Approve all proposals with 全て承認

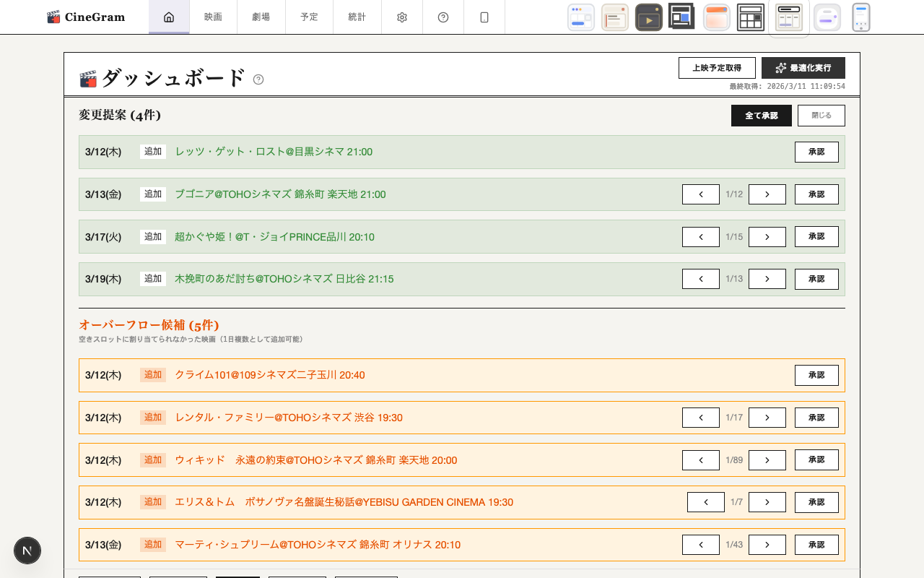pos(761,116)
